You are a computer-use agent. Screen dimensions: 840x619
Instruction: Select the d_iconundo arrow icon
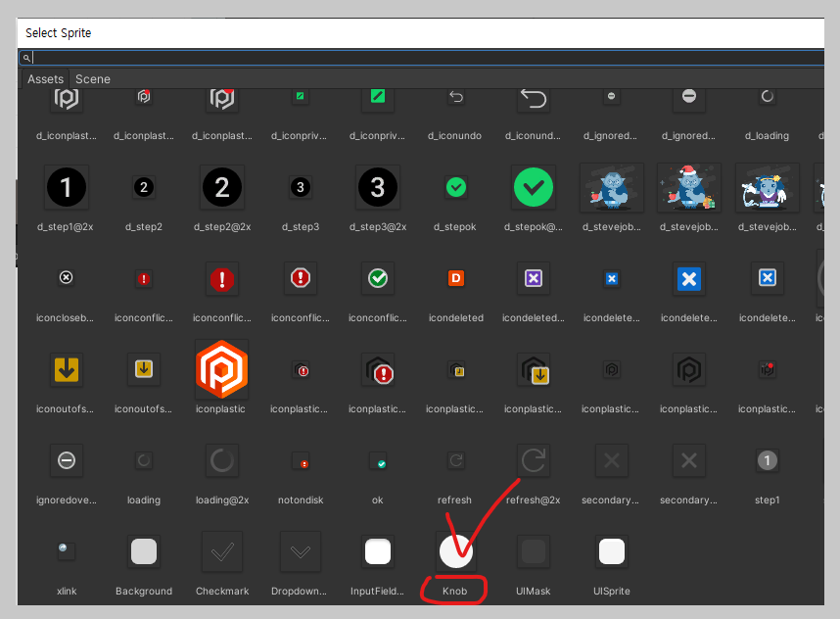click(456, 97)
